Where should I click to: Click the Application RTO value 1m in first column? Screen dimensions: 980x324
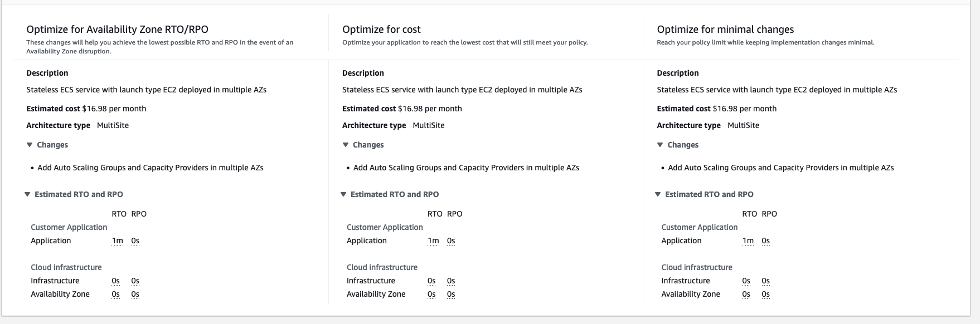[117, 240]
